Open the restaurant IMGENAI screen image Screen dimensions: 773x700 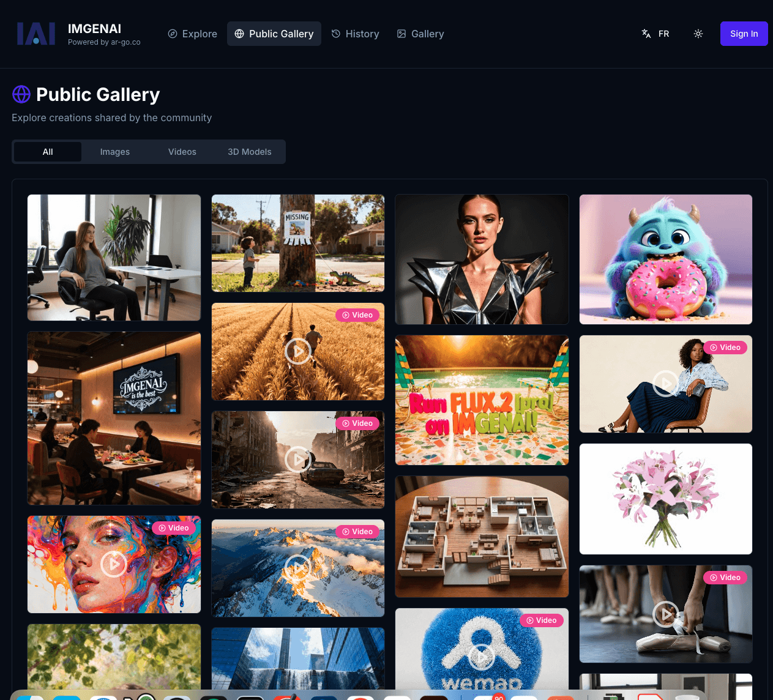click(x=114, y=419)
